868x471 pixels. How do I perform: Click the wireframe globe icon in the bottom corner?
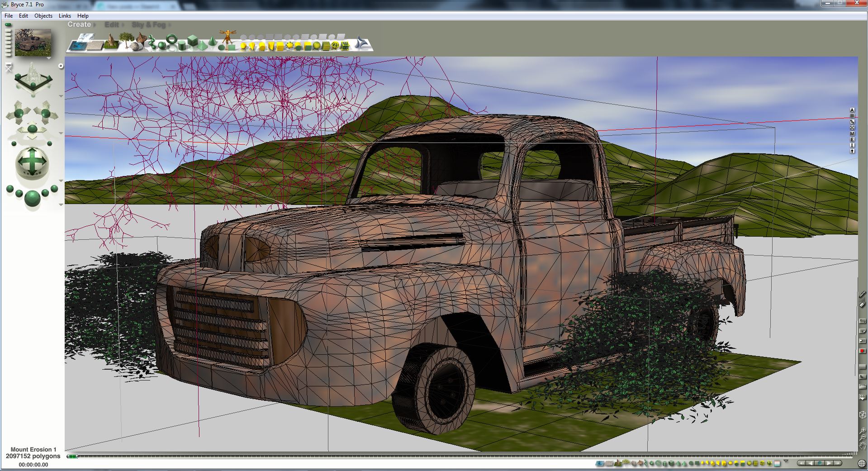pos(862,463)
